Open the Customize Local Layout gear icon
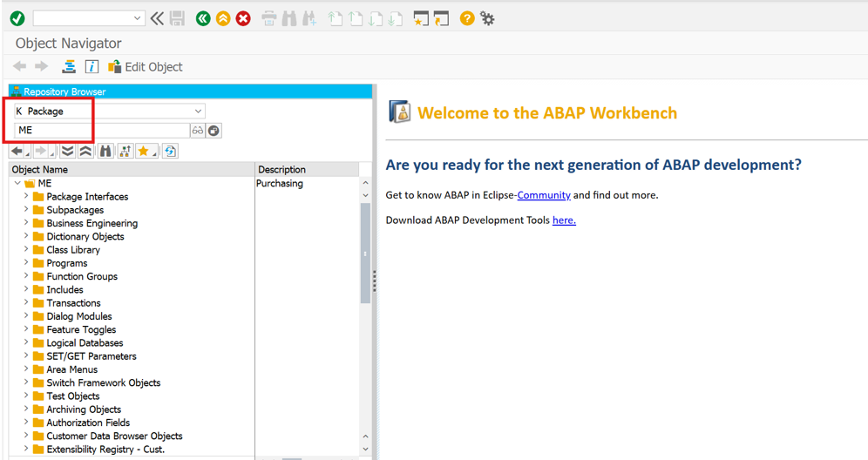 [487, 19]
